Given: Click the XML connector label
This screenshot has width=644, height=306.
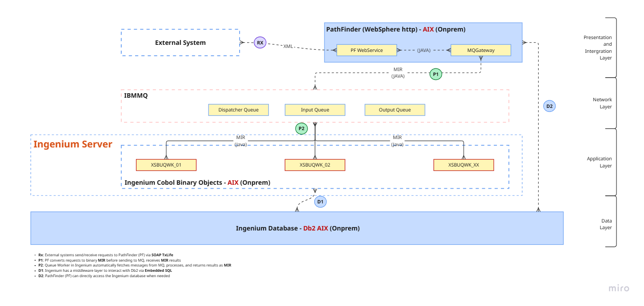Looking at the screenshot, I should click(288, 46).
